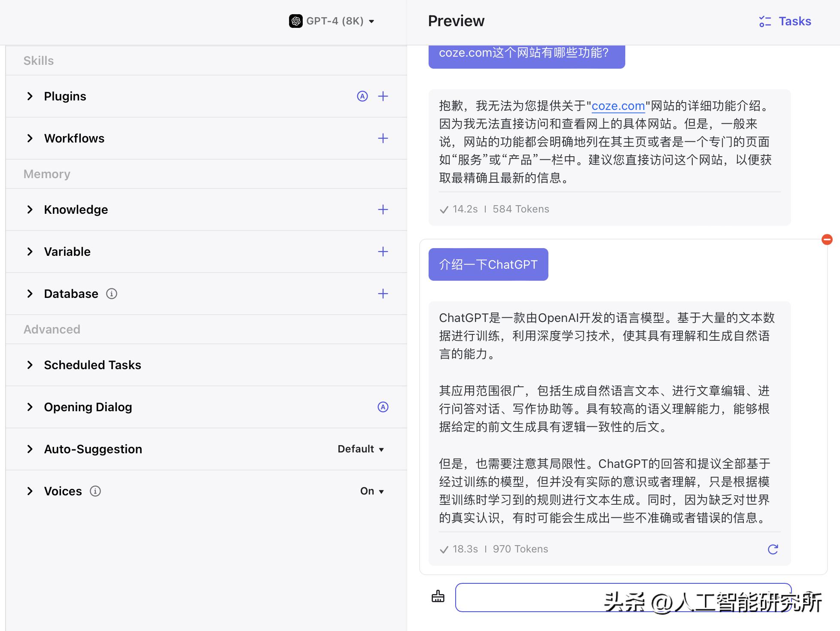Click the plus icon to add Plugins
840x631 pixels.
coord(383,96)
